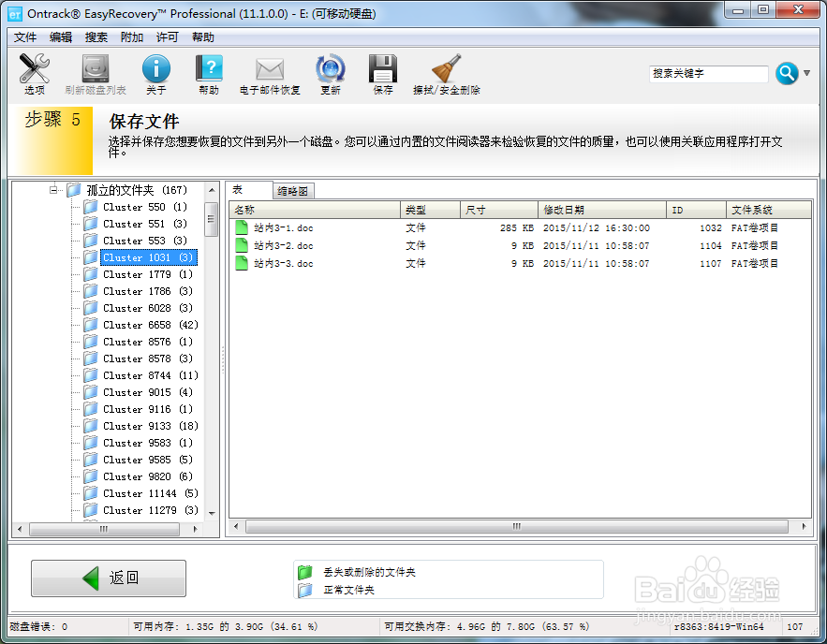This screenshot has height=644, width=827.
Task: Sort by the 名称 column header
Action: [315, 210]
